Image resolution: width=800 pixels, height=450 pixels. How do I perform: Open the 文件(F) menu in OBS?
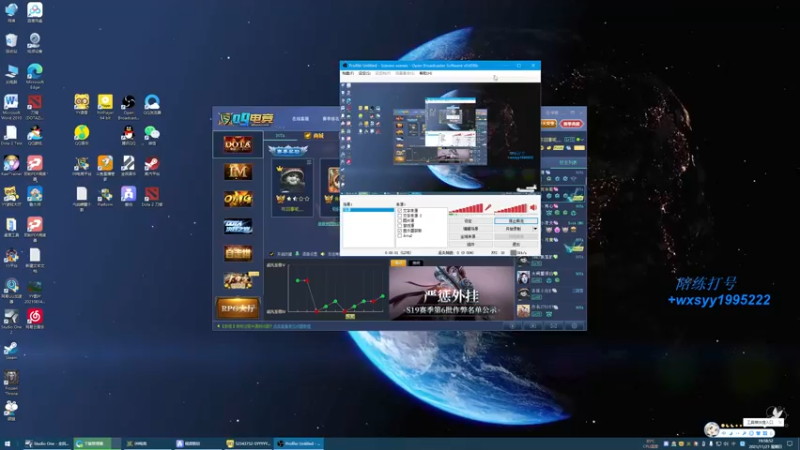(348, 73)
